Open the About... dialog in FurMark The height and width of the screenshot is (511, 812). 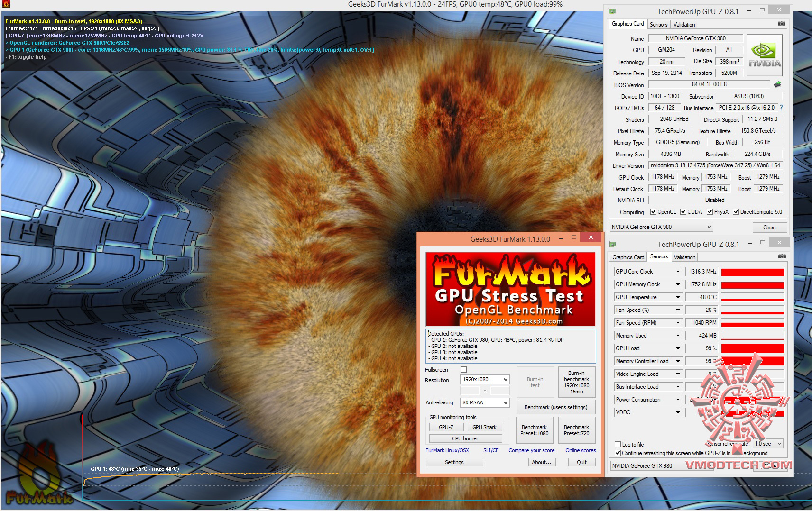click(x=541, y=462)
